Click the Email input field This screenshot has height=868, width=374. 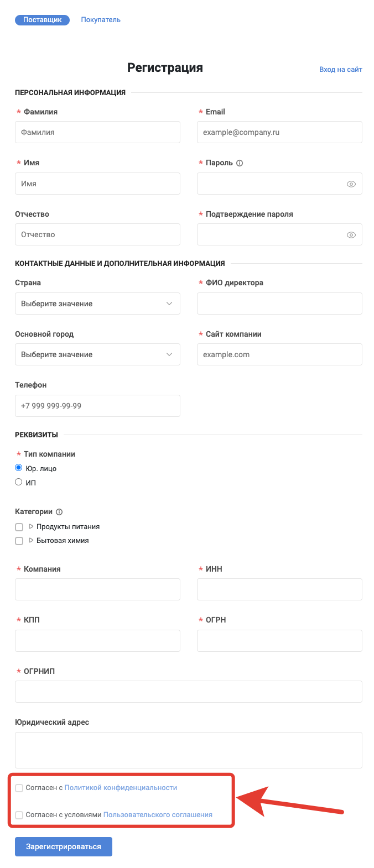pyautogui.click(x=279, y=133)
